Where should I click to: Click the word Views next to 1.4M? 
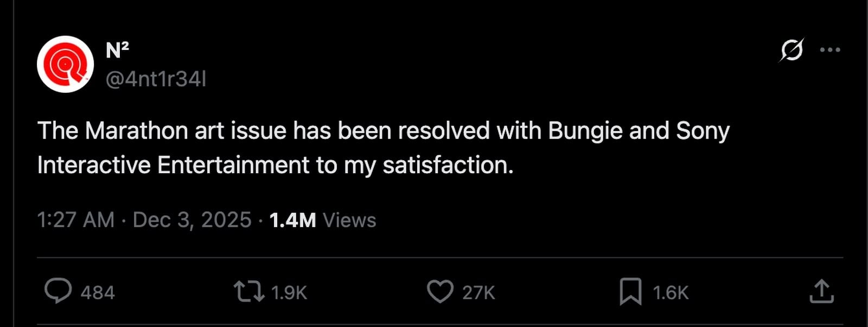(x=348, y=221)
